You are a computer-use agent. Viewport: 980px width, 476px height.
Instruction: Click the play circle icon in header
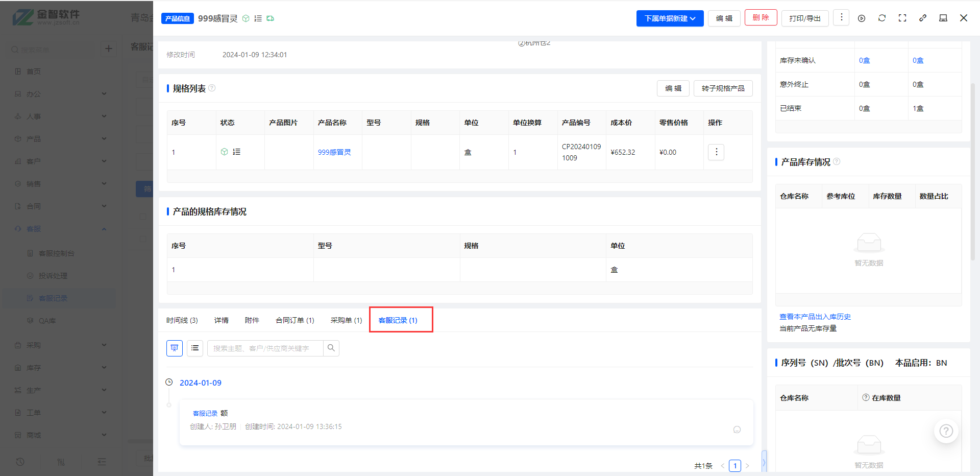point(862,18)
